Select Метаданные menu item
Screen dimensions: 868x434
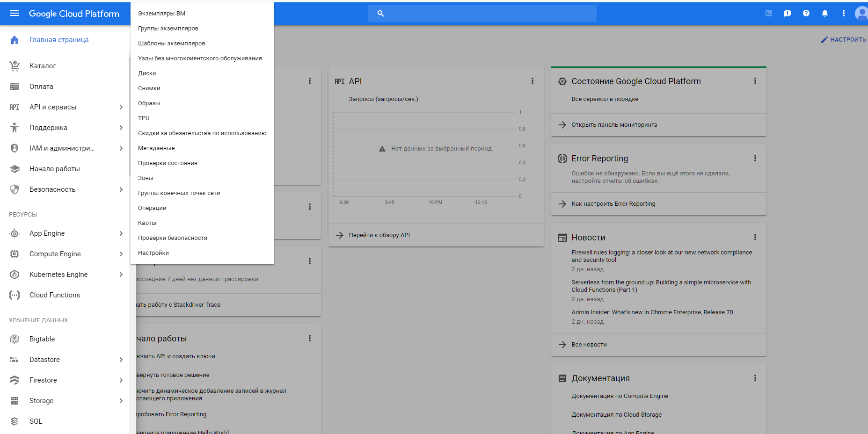coord(202,148)
